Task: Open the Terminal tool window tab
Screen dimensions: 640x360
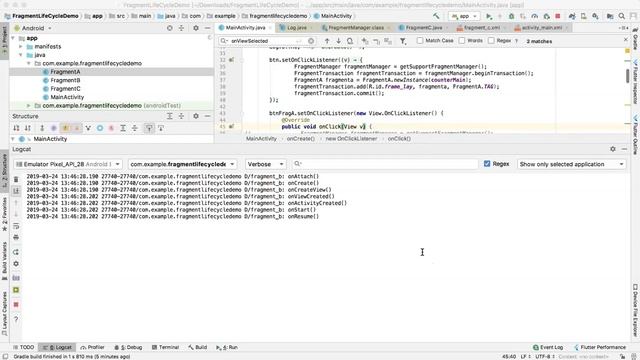Action: click(x=165, y=347)
